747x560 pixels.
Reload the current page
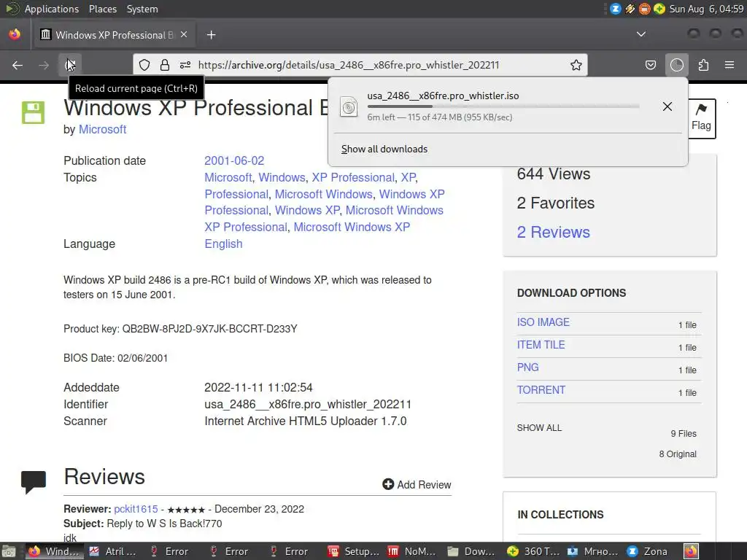click(x=70, y=65)
